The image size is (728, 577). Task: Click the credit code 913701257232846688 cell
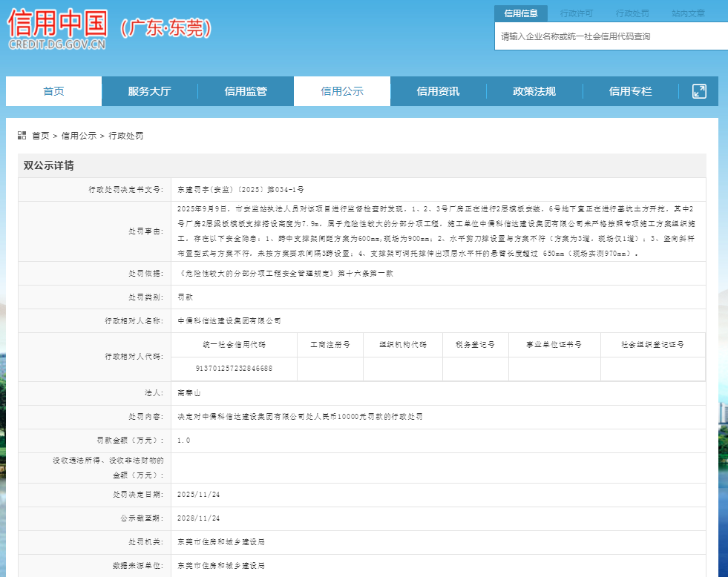click(234, 368)
